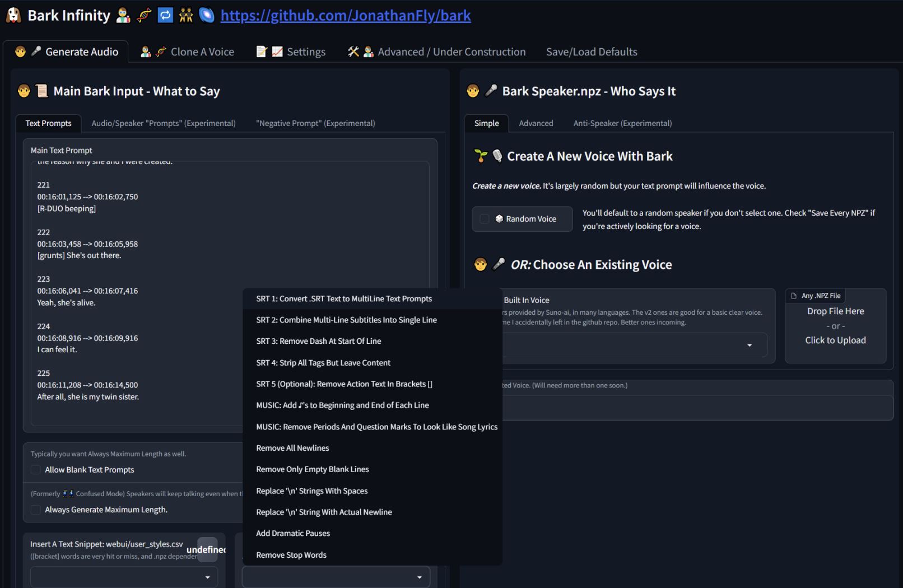Switch to the Advanced speaker tab
The image size is (903, 588).
pyautogui.click(x=536, y=123)
